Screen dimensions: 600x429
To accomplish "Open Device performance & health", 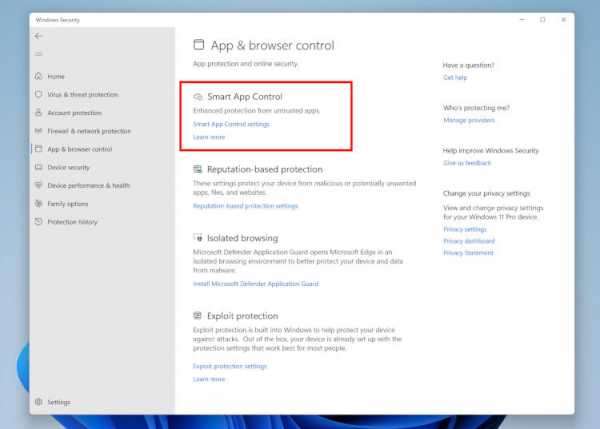I will coord(88,186).
